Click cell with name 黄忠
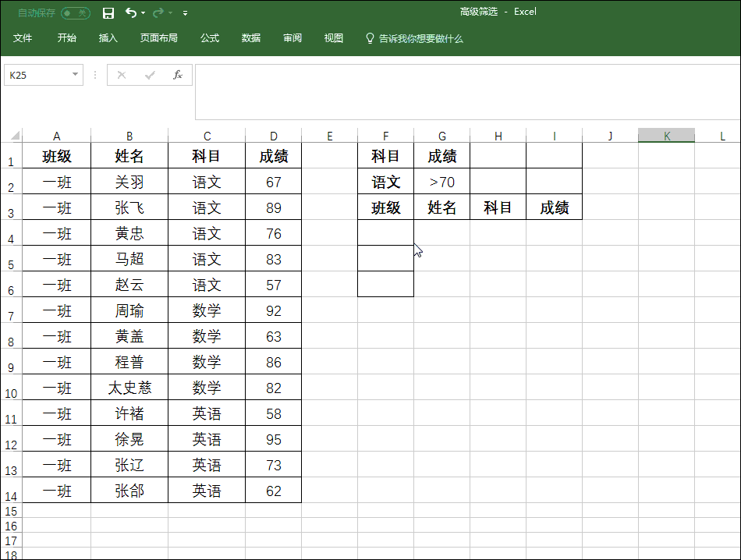 click(x=129, y=233)
